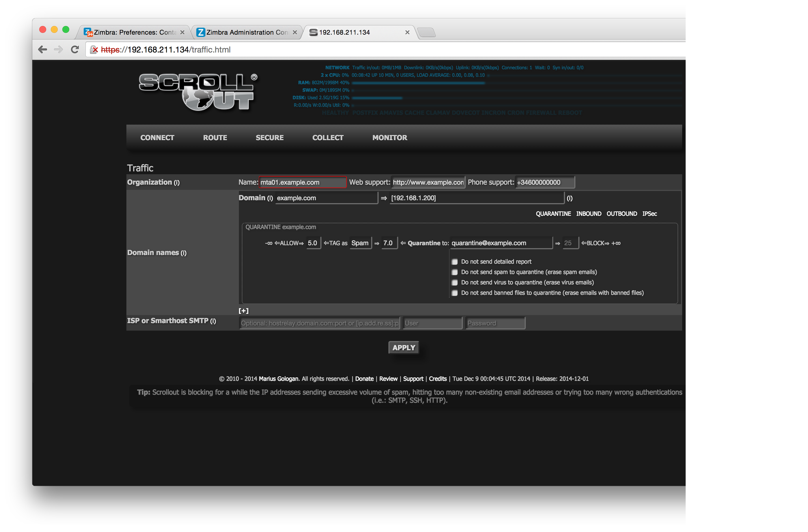Click the browser forward arrow

click(x=58, y=50)
